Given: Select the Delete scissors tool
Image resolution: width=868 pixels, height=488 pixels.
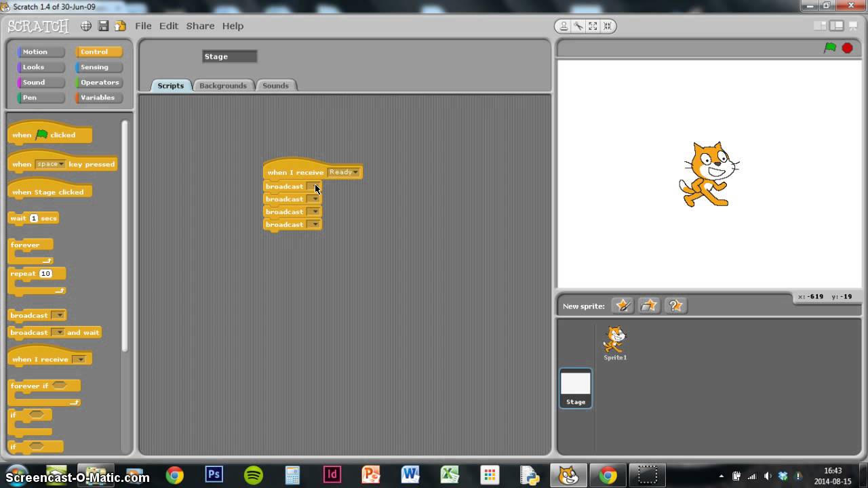Looking at the screenshot, I should pos(578,26).
